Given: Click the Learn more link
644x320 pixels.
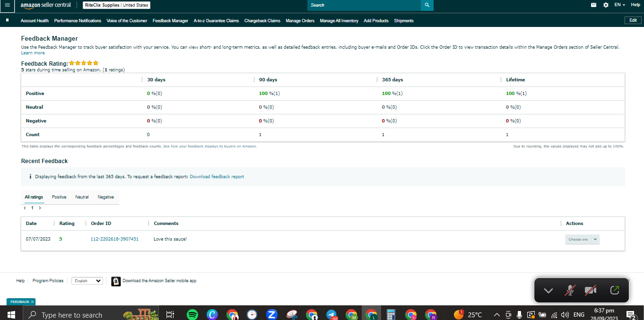Looking at the screenshot, I should pyautogui.click(x=33, y=53).
